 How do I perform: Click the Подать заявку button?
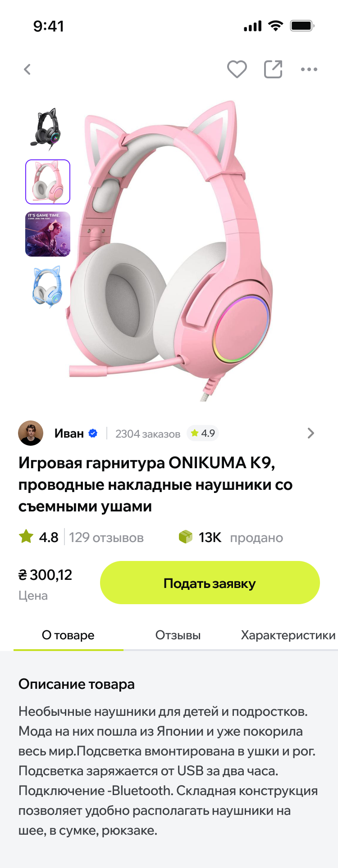[x=210, y=583]
